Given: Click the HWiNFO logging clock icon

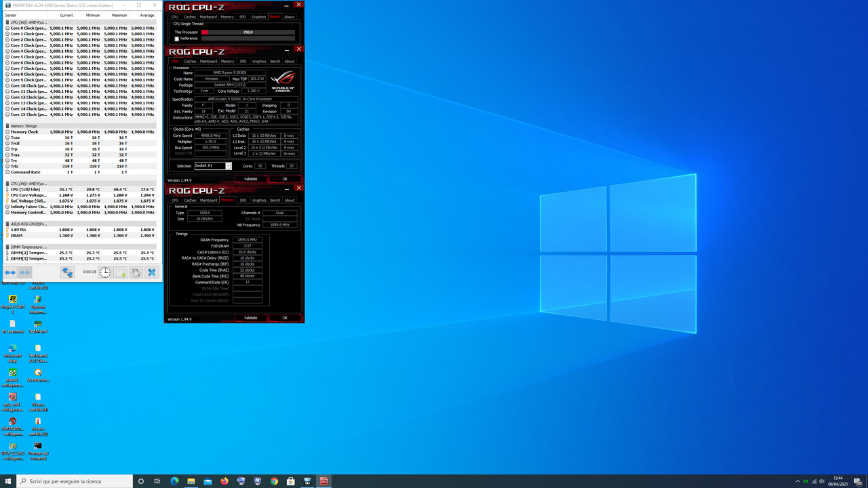Looking at the screenshot, I should (104, 272).
